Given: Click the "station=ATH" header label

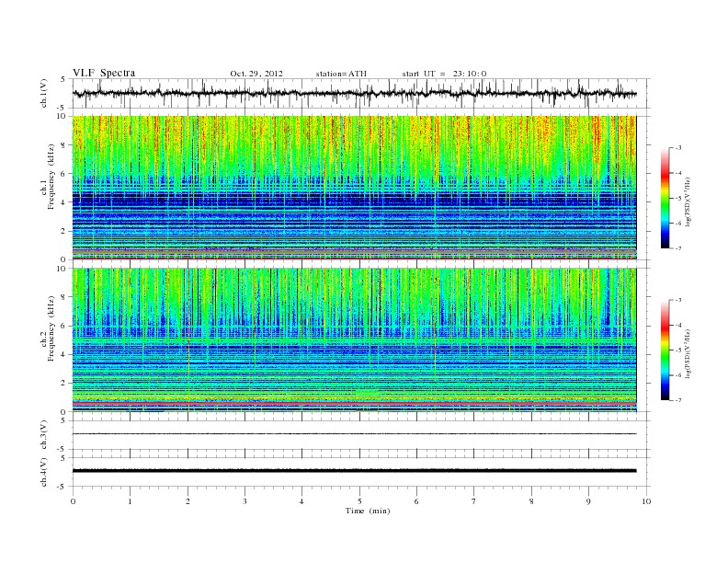Looking at the screenshot, I should point(341,74).
